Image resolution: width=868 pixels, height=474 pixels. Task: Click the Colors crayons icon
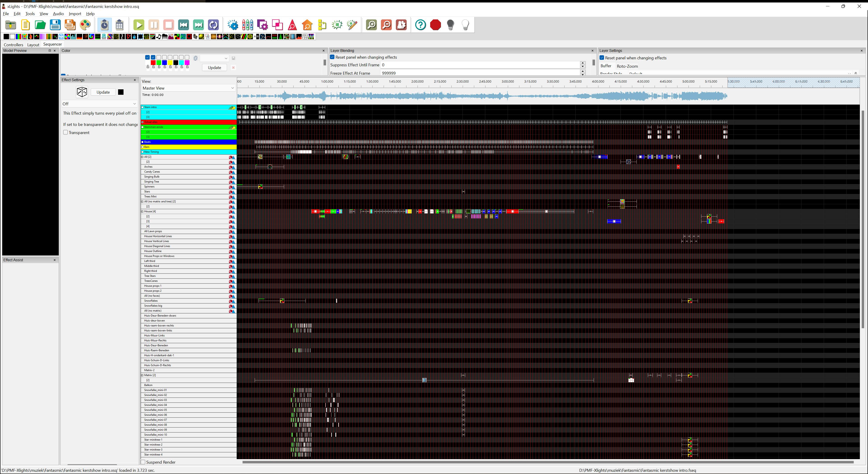point(248,25)
